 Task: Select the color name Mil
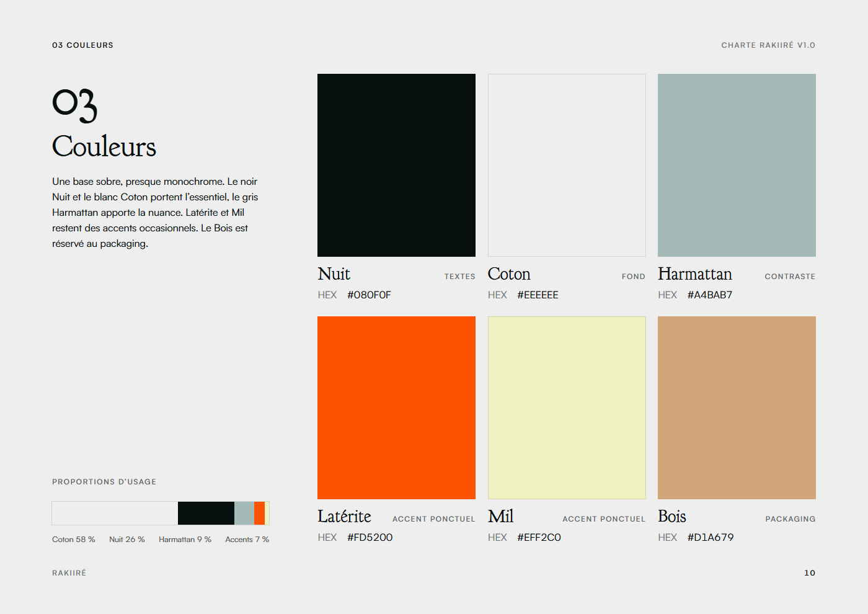[501, 517]
